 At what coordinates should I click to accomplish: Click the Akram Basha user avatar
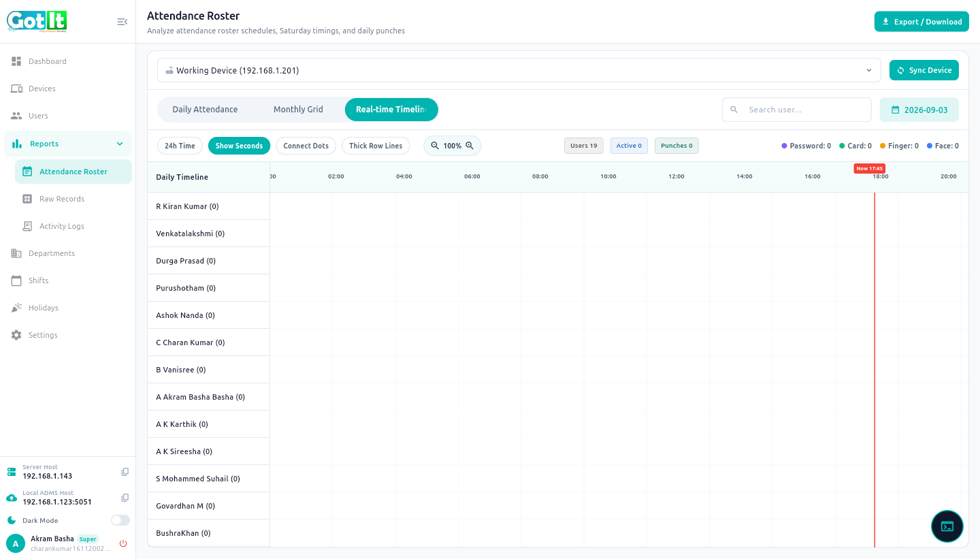[x=16, y=543]
